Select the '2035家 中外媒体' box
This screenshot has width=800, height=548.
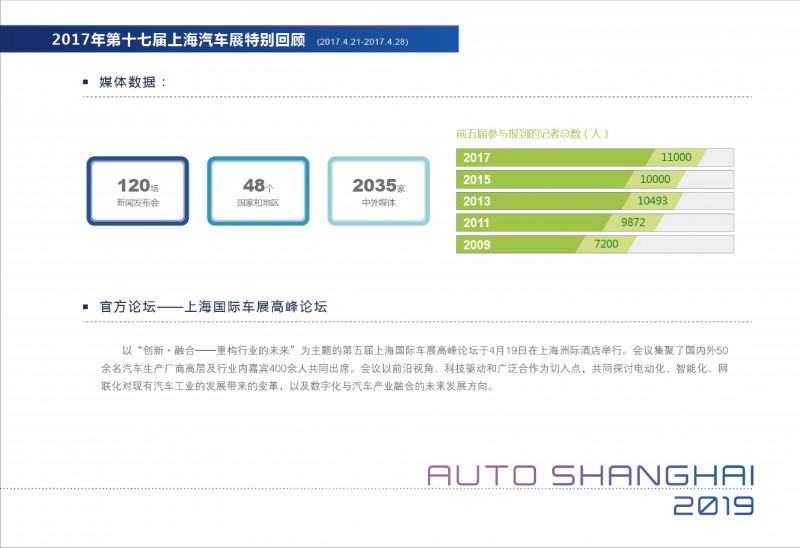[x=379, y=191]
